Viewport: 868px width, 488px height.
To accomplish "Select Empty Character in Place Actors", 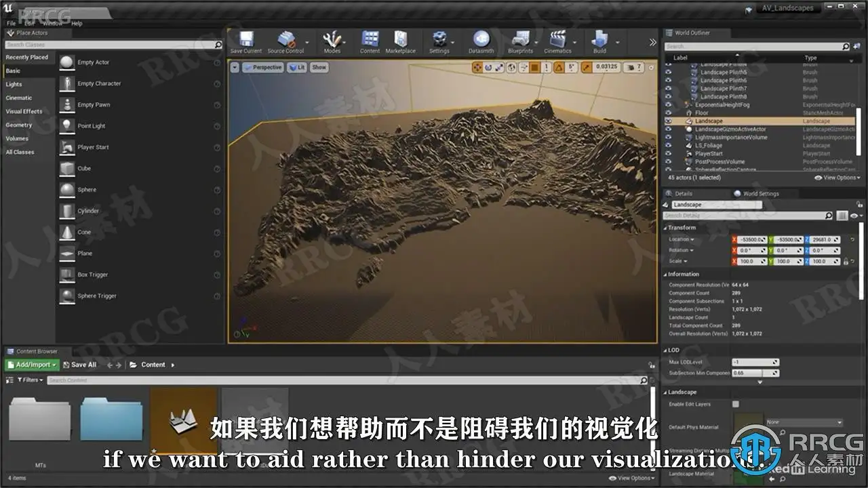I will 139,83.
